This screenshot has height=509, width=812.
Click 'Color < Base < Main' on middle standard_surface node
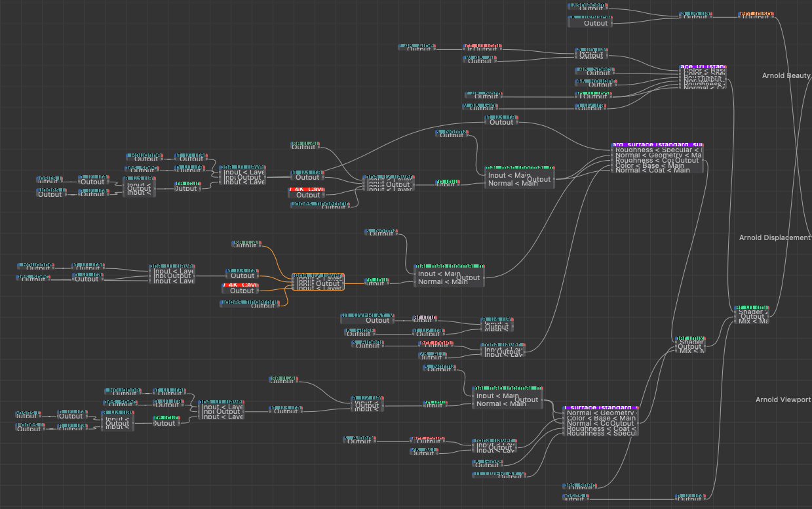point(649,165)
